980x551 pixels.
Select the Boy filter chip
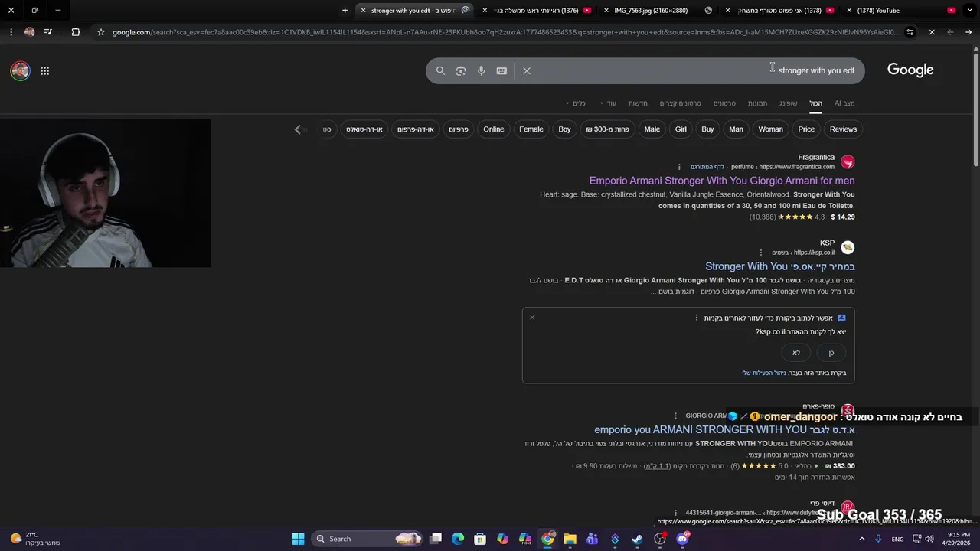[x=564, y=129]
